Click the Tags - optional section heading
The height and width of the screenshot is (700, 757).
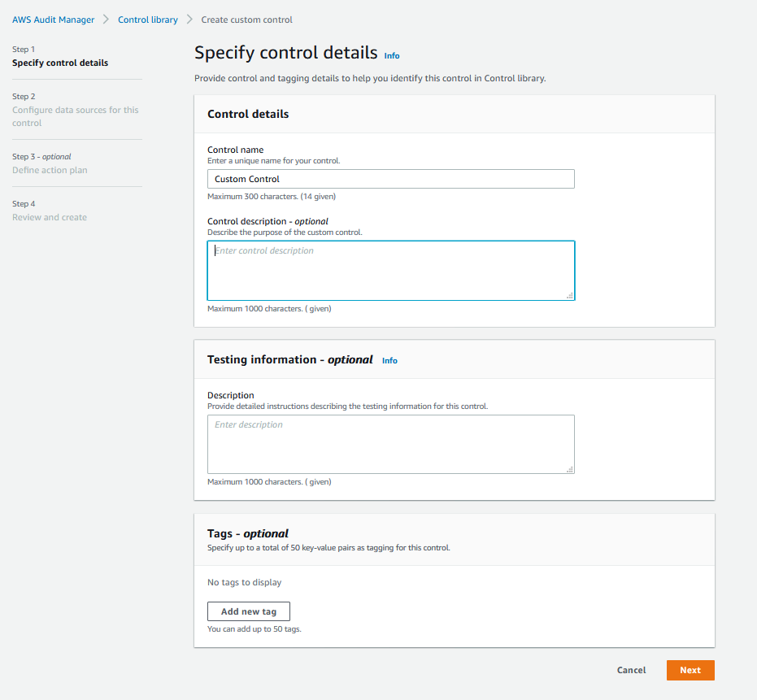pyautogui.click(x=248, y=533)
